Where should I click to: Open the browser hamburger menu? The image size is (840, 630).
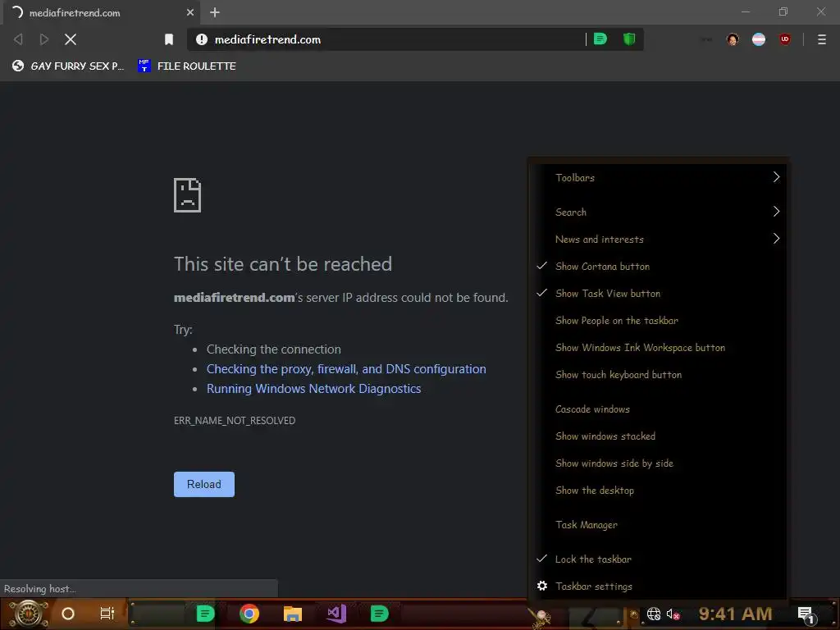(822, 39)
